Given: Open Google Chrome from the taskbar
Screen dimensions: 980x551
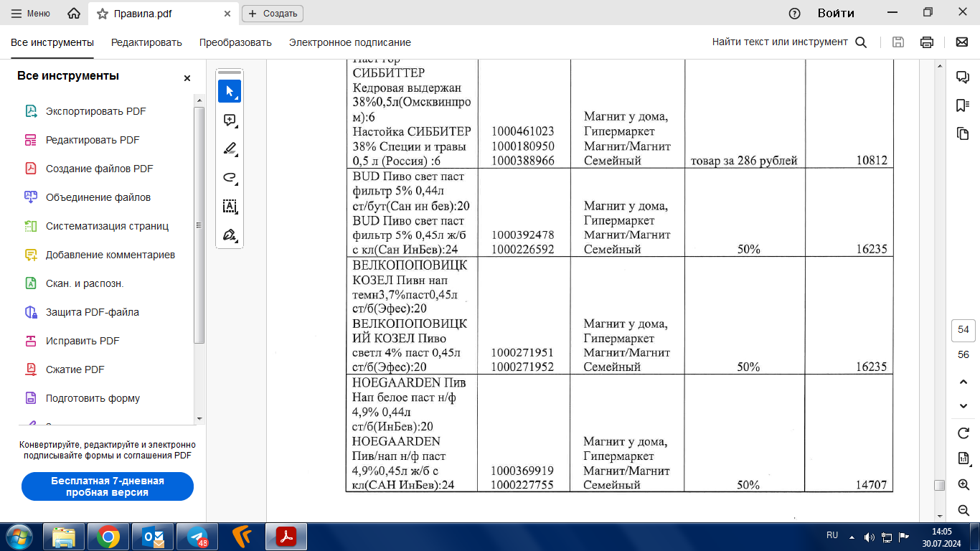Looking at the screenshot, I should click(108, 537).
